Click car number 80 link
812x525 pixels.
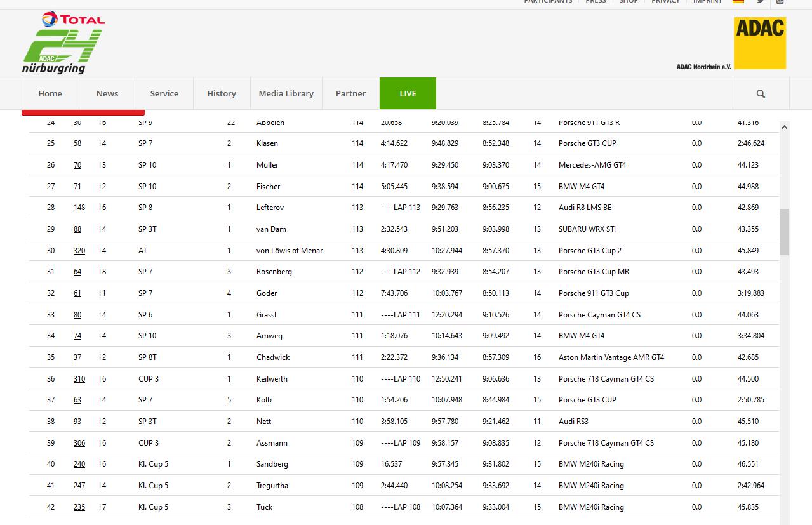[77, 315]
